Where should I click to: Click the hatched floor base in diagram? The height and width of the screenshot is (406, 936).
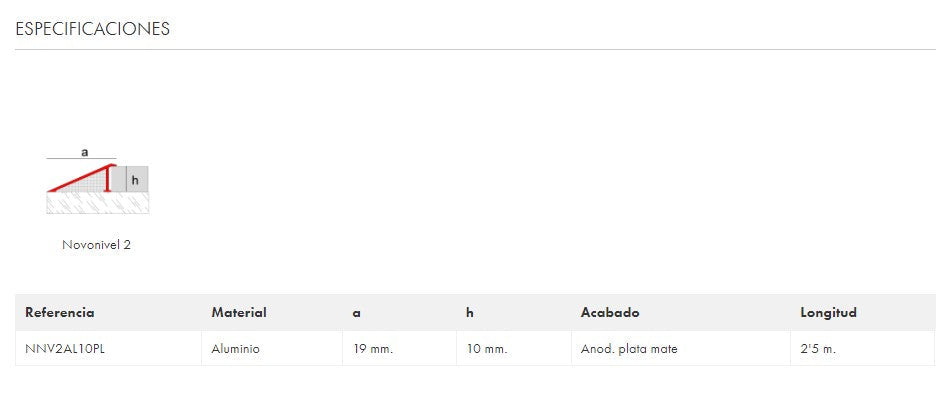(x=97, y=203)
